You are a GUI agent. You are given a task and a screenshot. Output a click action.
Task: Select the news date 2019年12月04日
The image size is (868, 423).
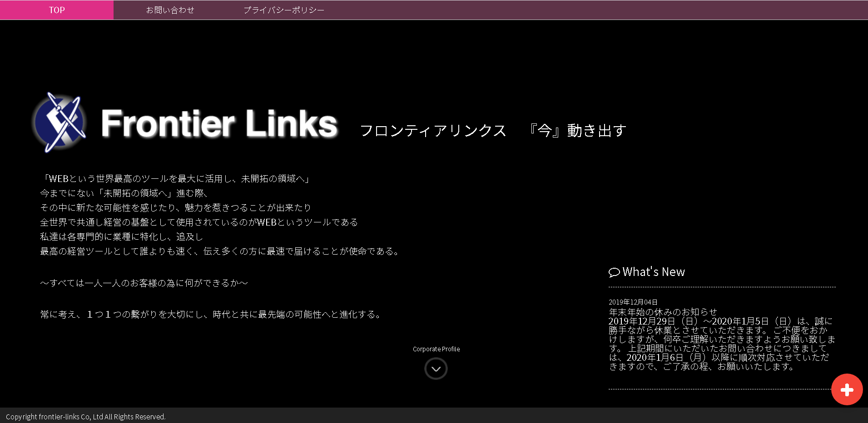tap(634, 301)
